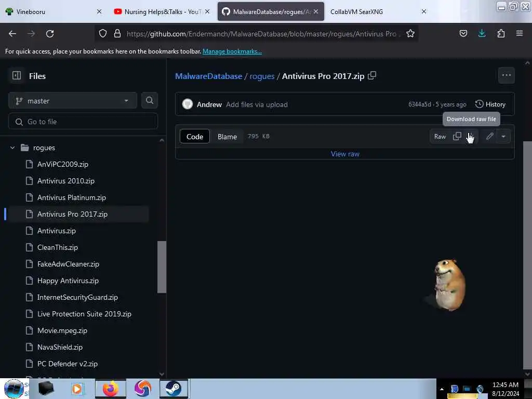
Task: Open the Manage bookmarks link
Action: (232, 51)
